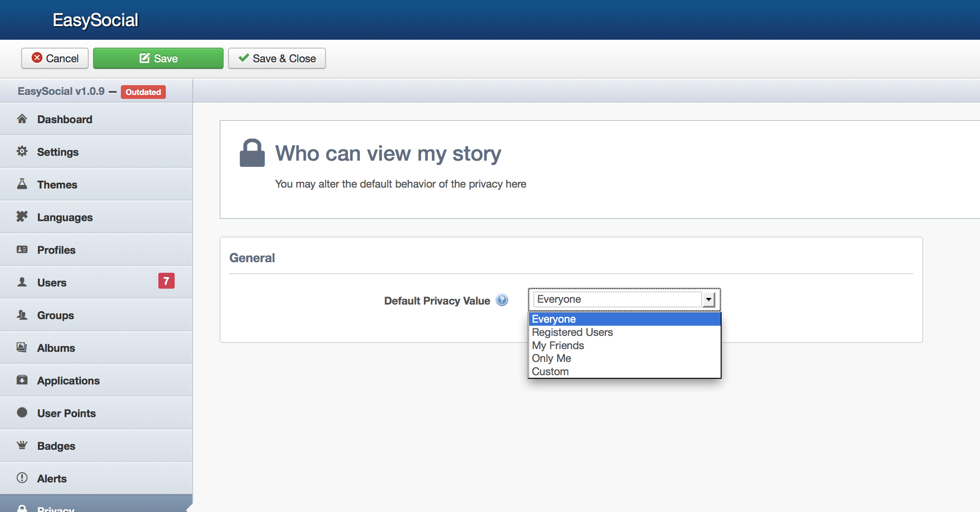The image size is (980, 512).
Task: Click the Outdated version badge
Action: (x=143, y=92)
